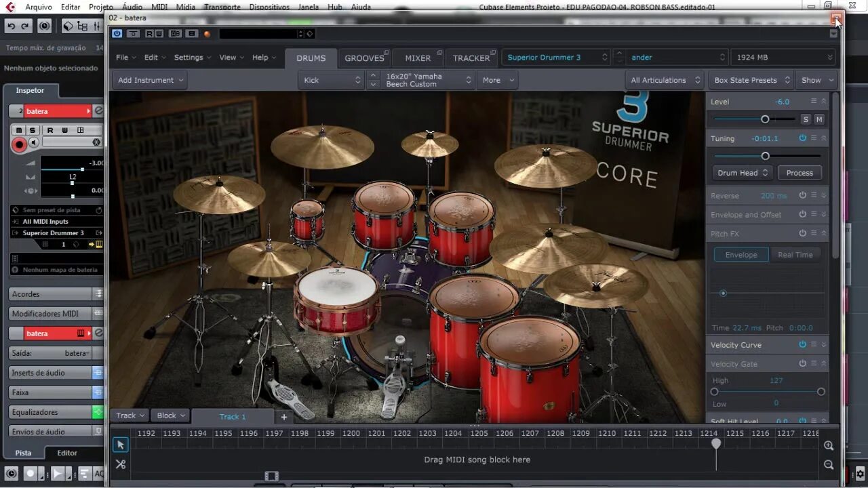Image resolution: width=868 pixels, height=488 pixels.
Task: Open the All Articulations dropdown
Action: pos(665,80)
